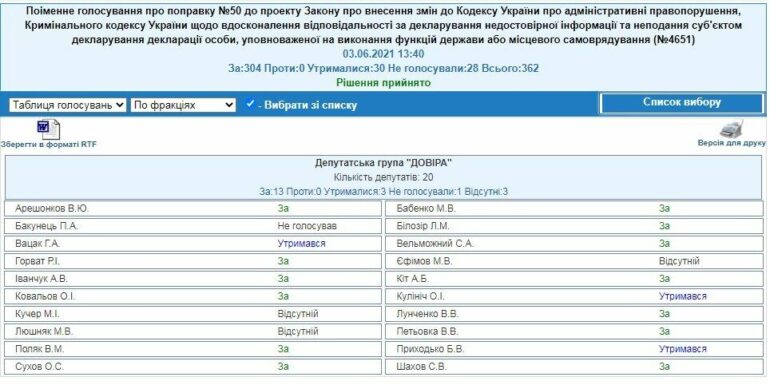The height and width of the screenshot is (385, 770).
Task: Click deputy name Арешонков В.Ю.
Action: pos(52,209)
